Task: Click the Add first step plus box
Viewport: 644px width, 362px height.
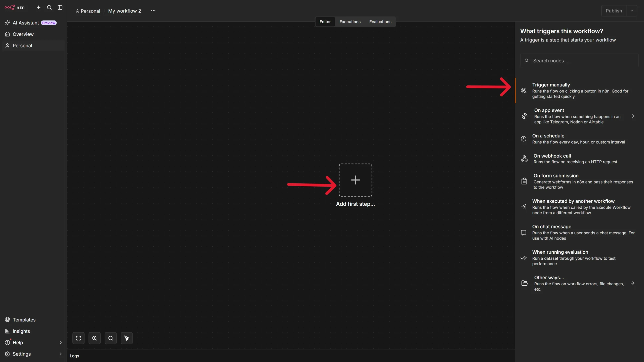Action: tap(355, 180)
